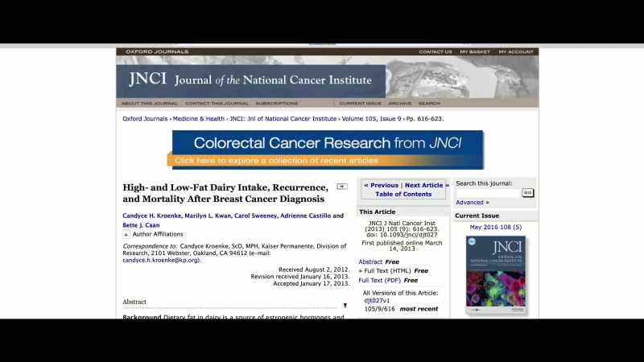Viewport: 644px width, 362px height.
Task: Open author Adrienne Castillo link
Action: pos(305,216)
